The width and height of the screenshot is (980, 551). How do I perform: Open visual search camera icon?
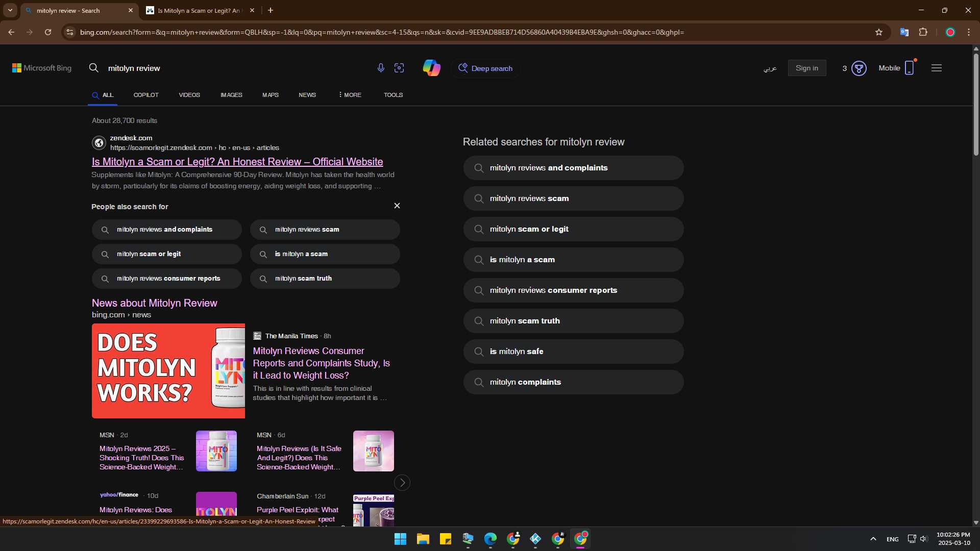[x=399, y=68]
